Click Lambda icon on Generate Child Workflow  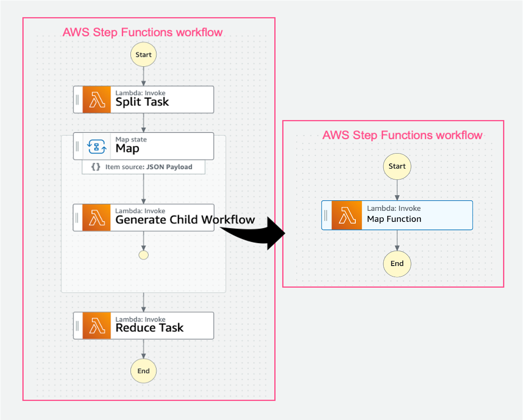pos(97,218)
